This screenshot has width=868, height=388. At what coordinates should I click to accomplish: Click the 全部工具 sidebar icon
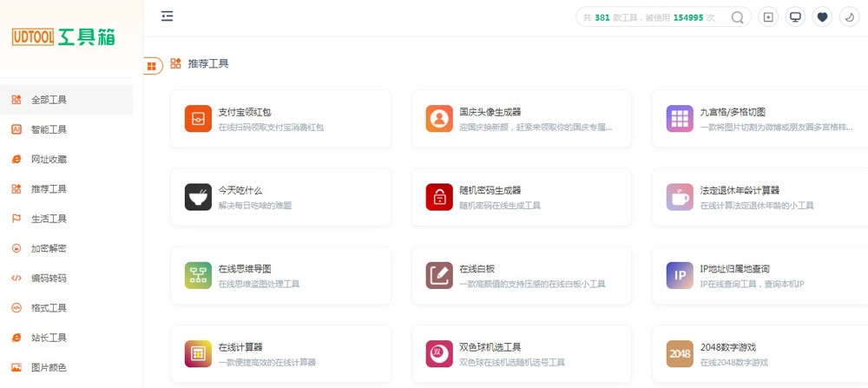pos(16,100)
